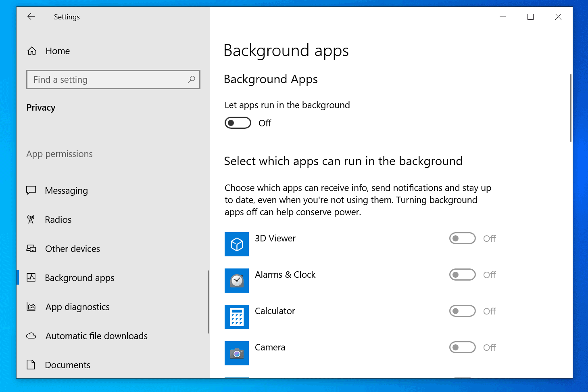588x392 pixels.
Task: Open App diagnostics via its icon
Action: (x=31, y=306)
